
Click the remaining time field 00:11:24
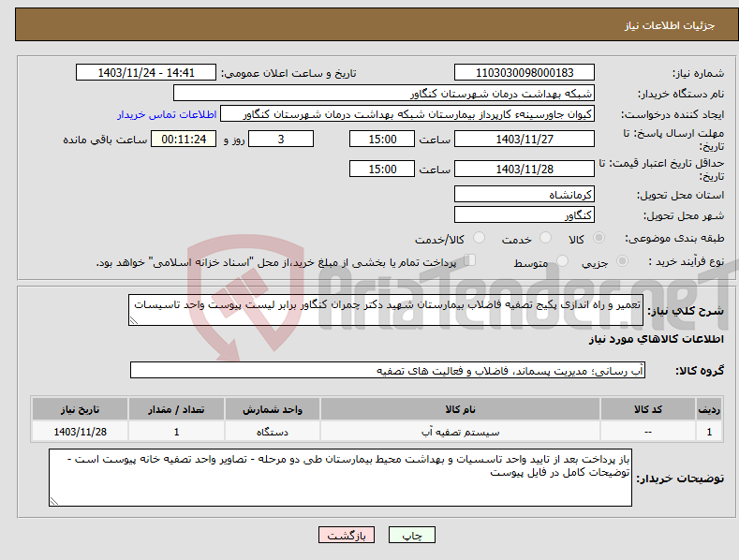tap(184, 139)
